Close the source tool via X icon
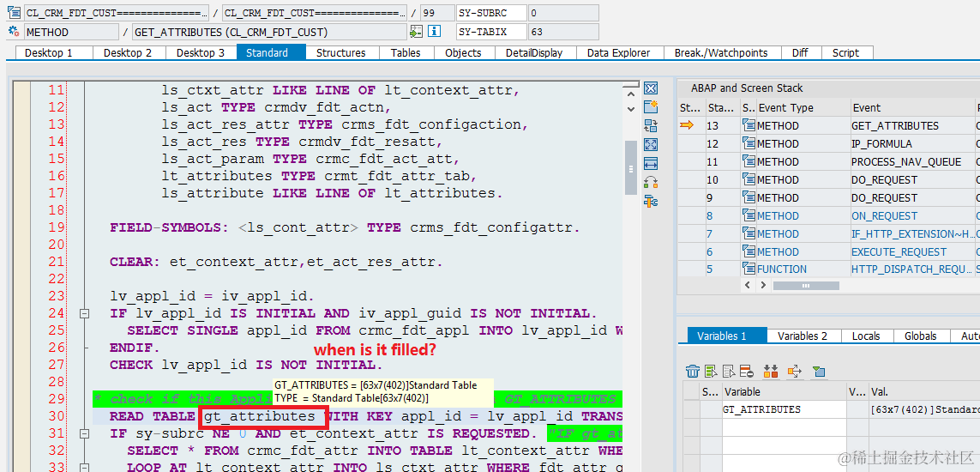This screenshot has width=980, height=472. pyautogui.click(x=651, y=88)
